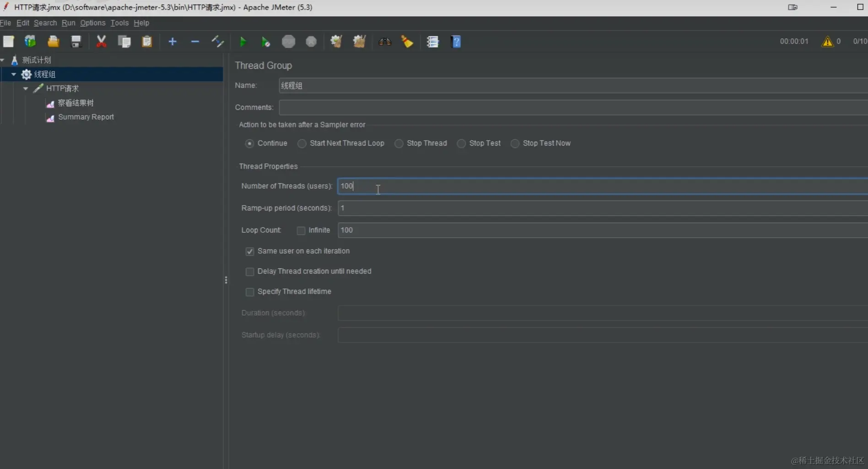Start the test with green play icon
The width and height of the screenshot is (868, 469).
click(243, 42)
